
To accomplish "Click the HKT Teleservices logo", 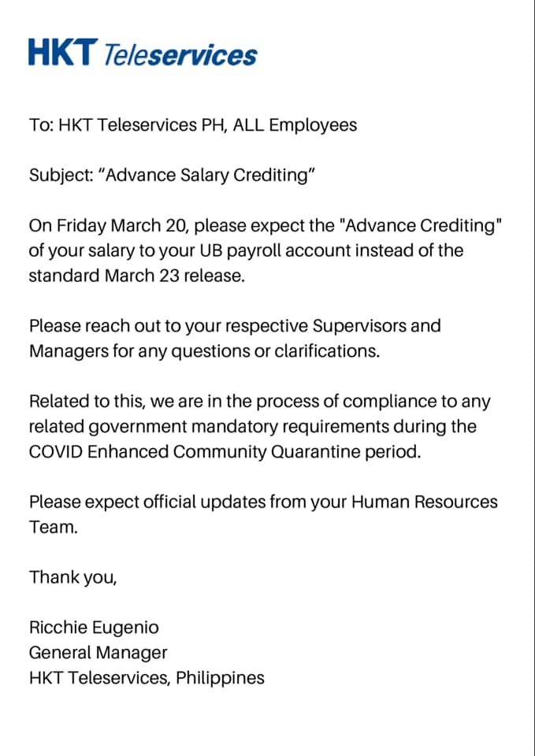I will 143,52.
